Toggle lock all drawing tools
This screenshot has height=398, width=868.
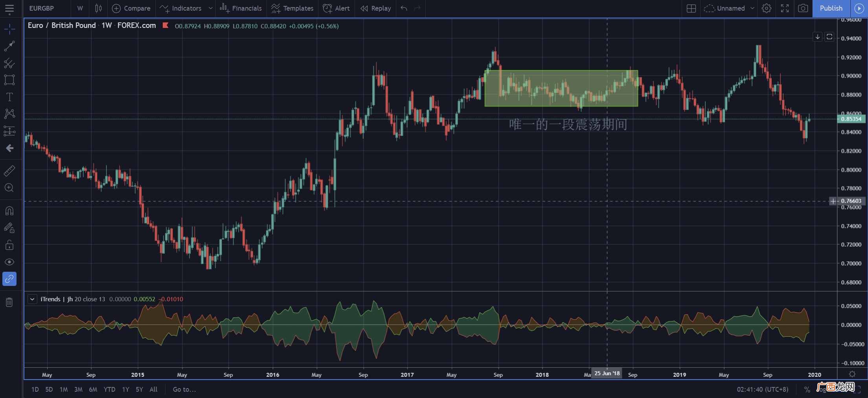(x=9, y=245)
